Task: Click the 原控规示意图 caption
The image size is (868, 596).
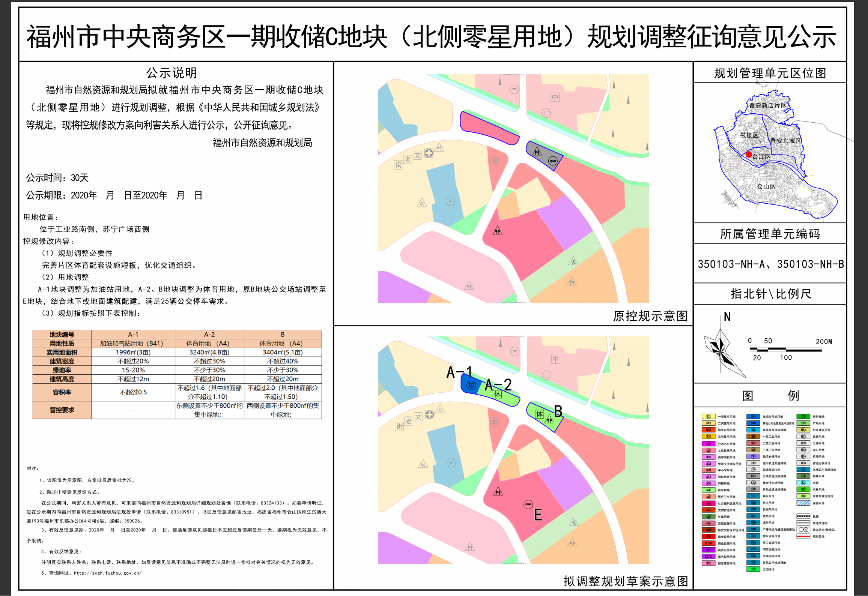Action: coord(650,316)
